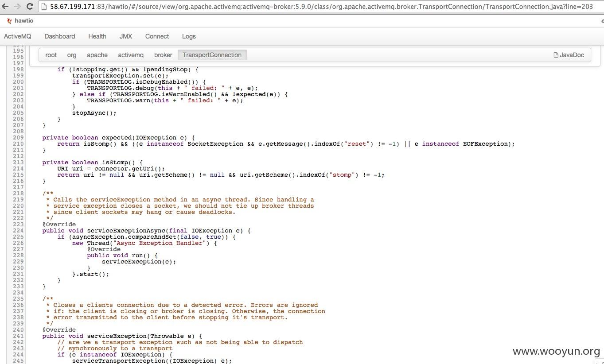Navigate to root in the breadcrumb
This screenshot has width=604, height=364.
point(51,55)
